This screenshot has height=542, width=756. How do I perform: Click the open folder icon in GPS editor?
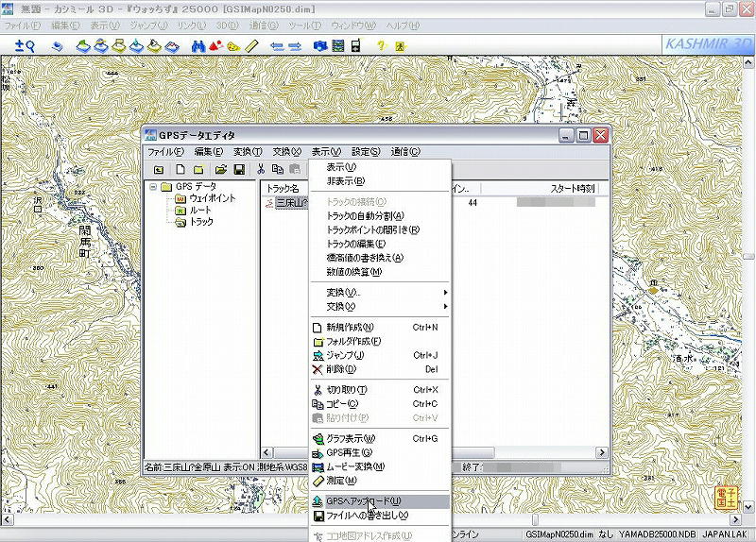coord(220,169)
